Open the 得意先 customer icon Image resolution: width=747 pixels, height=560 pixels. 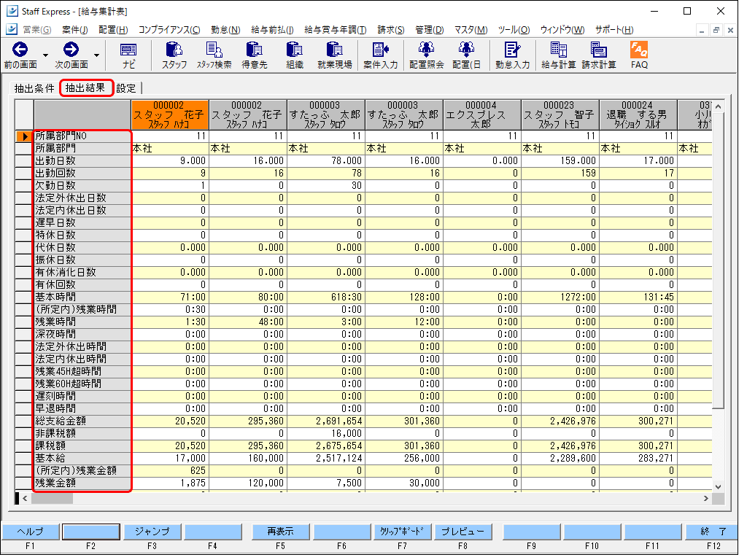pyautogui.click(x=255, y=50)
